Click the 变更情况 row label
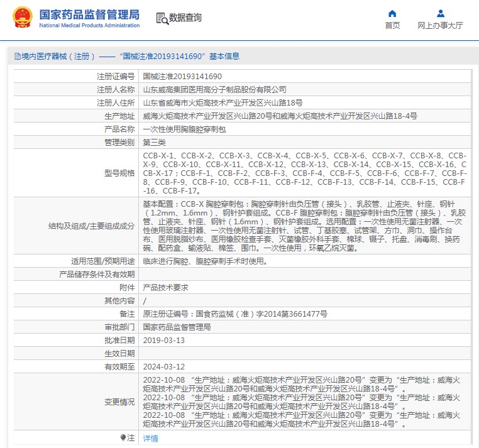The height and width of the screenshot is (448, 479). pyautogui.click(x=119, y=402)
